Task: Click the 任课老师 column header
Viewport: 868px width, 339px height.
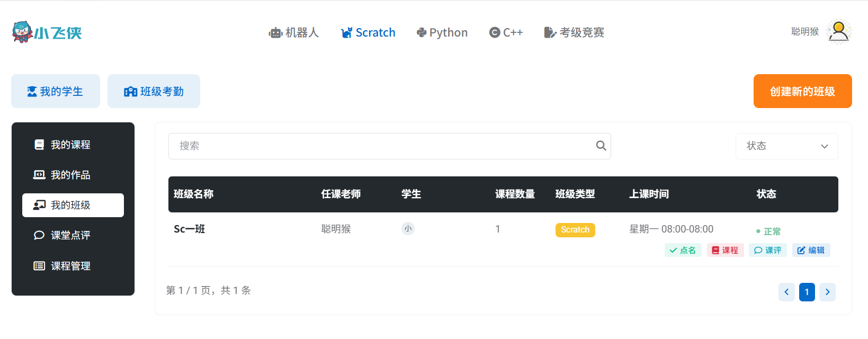Action: pos(341,194)
